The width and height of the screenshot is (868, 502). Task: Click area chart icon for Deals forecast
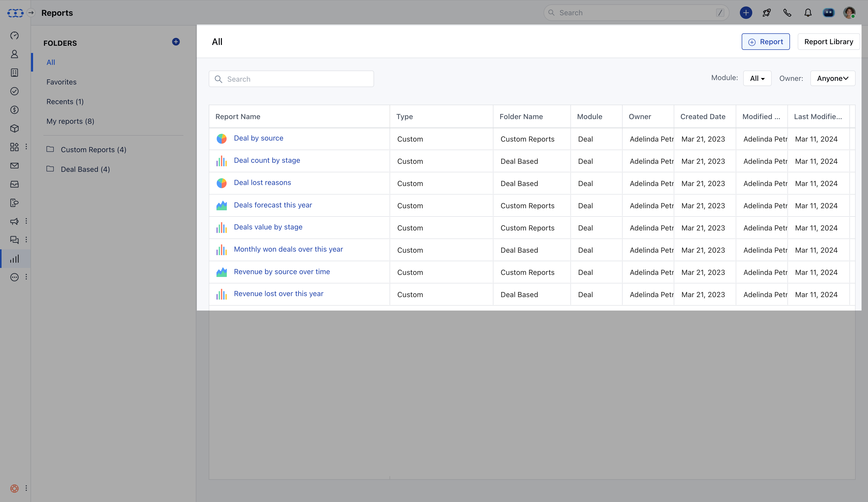tap(221, 205)
